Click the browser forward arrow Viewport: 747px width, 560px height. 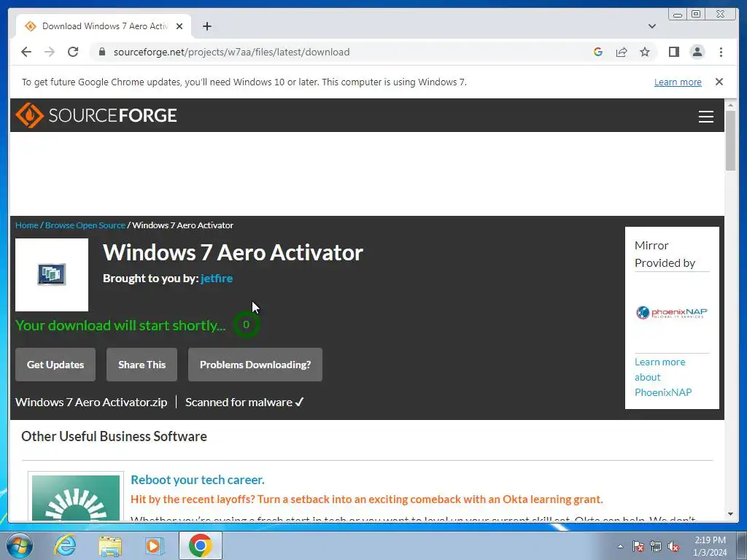point(50,52)
